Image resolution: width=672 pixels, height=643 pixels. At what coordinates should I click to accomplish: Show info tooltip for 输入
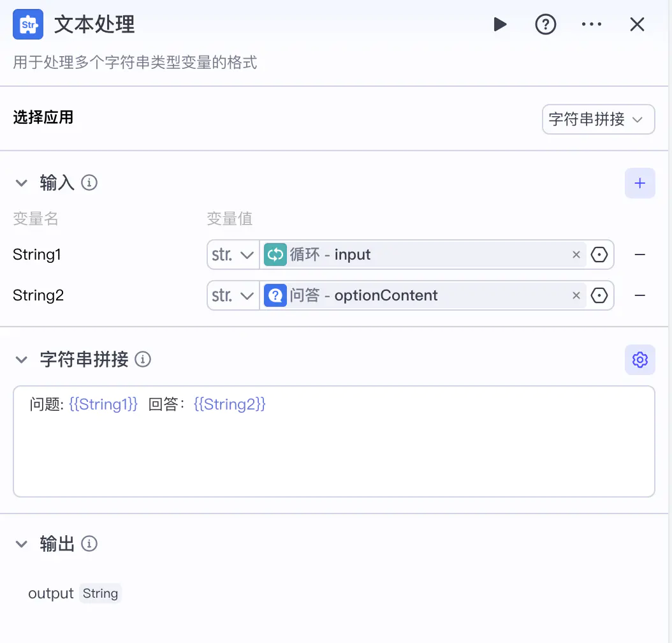[89, 182]
